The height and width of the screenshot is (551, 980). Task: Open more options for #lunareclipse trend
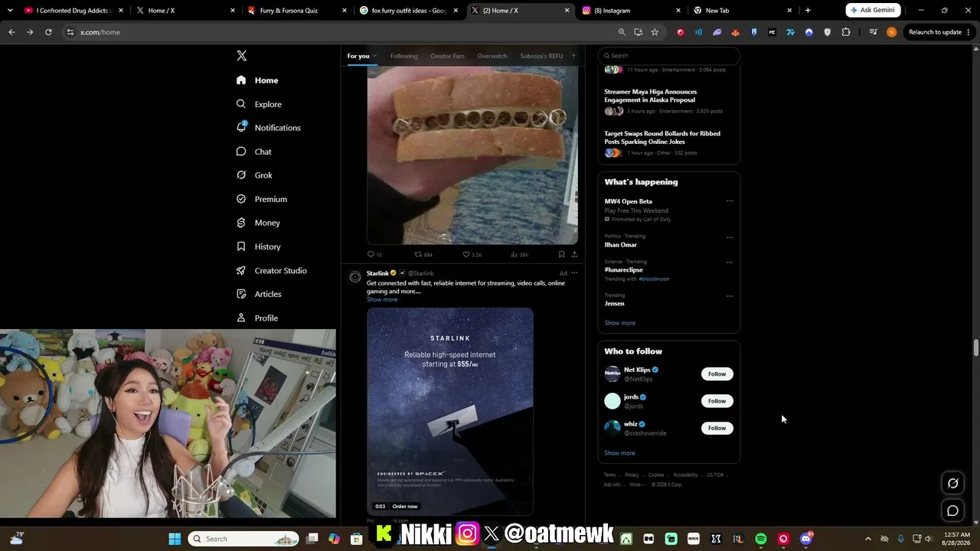point(730,262)
